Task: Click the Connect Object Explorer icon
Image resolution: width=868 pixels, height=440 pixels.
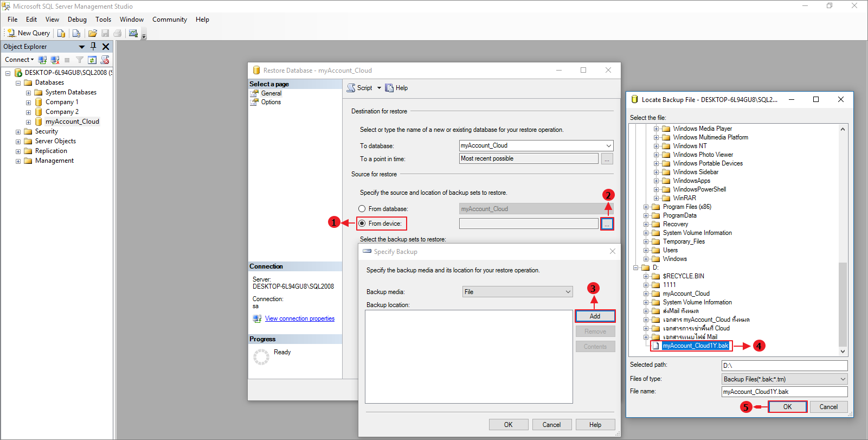Action: 42,60
